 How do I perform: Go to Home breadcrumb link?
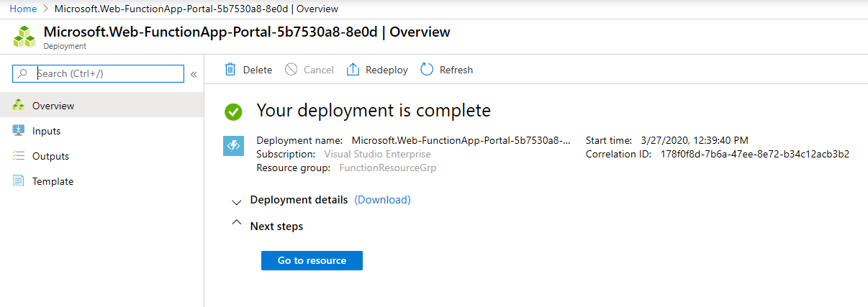[22, 9]
